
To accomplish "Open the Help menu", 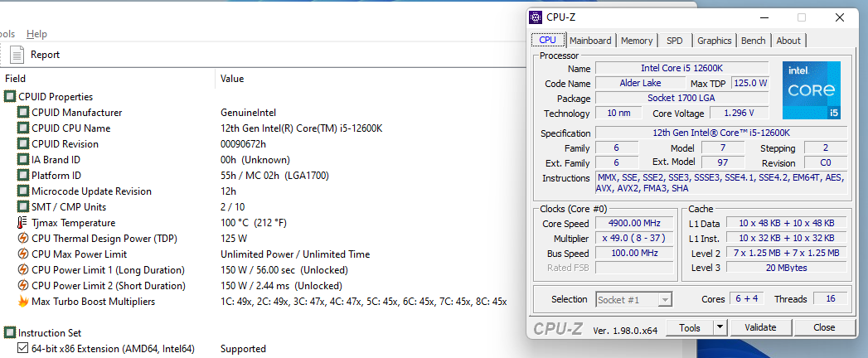I will click(36, 34).
